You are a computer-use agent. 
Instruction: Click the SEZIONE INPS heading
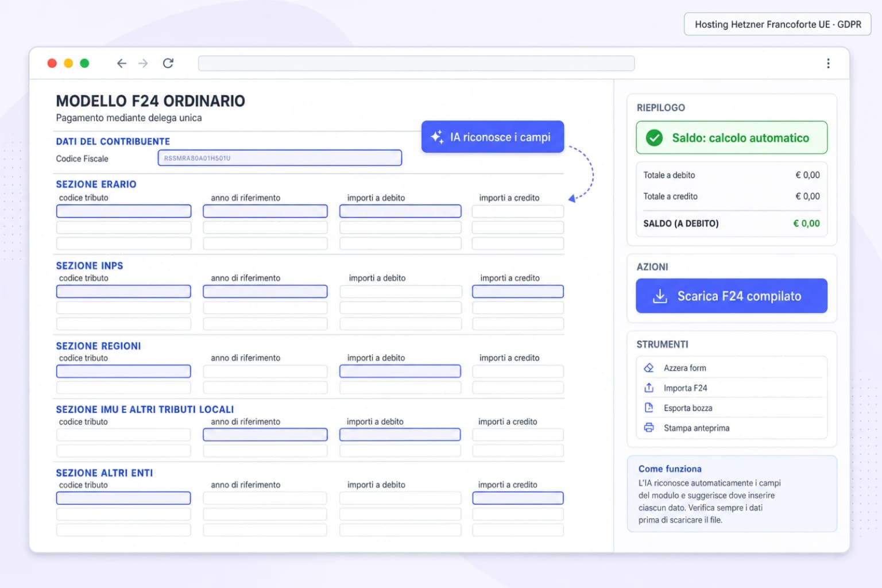90,266
